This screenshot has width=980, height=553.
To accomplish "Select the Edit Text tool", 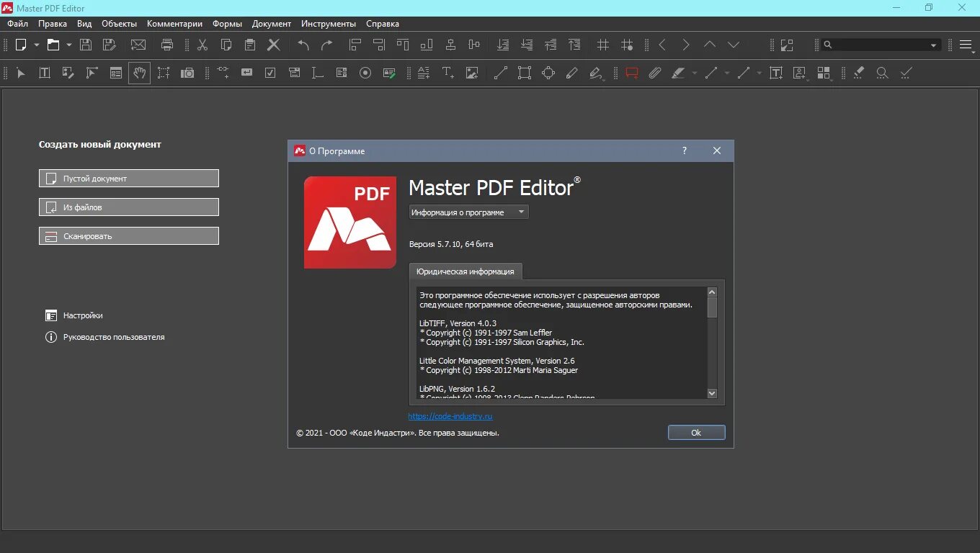I will 45,73.
